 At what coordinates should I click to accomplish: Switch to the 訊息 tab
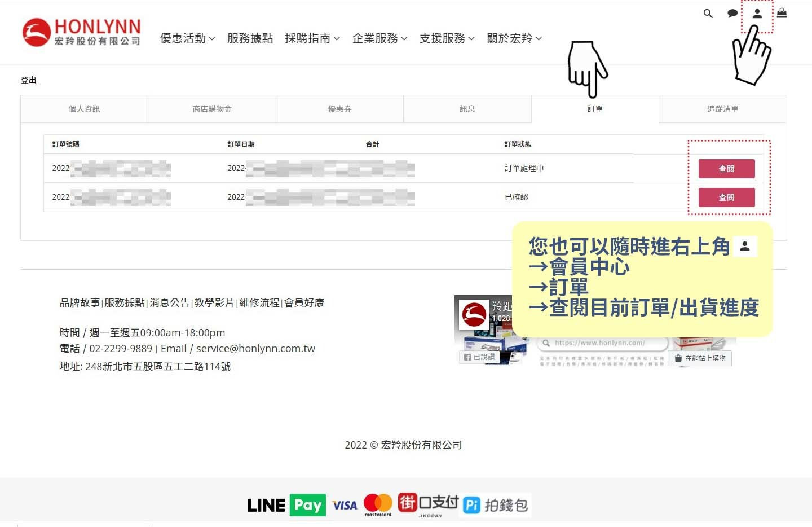467,109
